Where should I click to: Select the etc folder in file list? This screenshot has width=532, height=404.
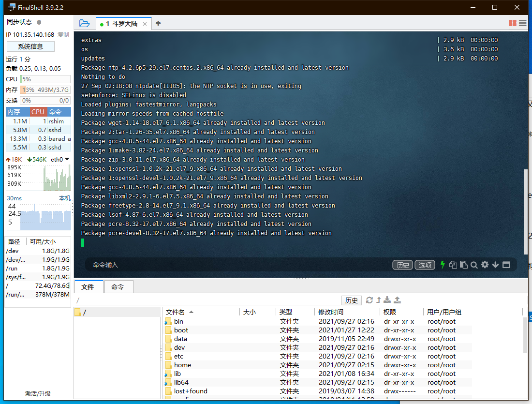(x=178, y=356)
